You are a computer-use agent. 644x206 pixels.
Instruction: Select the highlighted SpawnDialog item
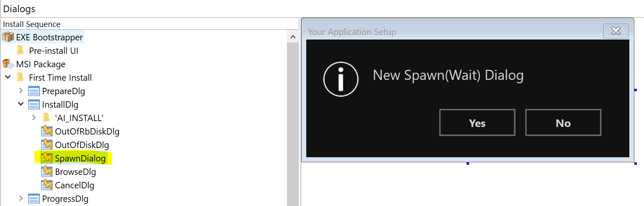[x=80, y=158]
